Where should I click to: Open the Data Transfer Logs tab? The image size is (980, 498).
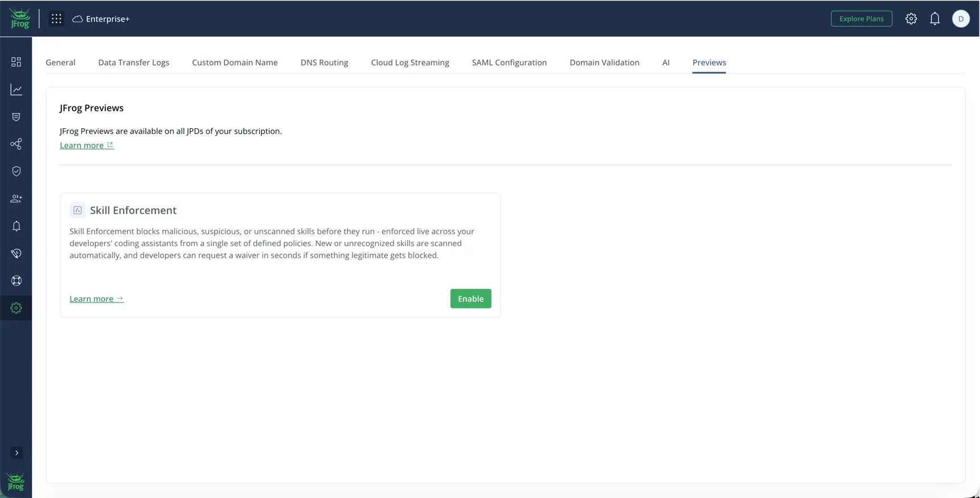[134, 63]
